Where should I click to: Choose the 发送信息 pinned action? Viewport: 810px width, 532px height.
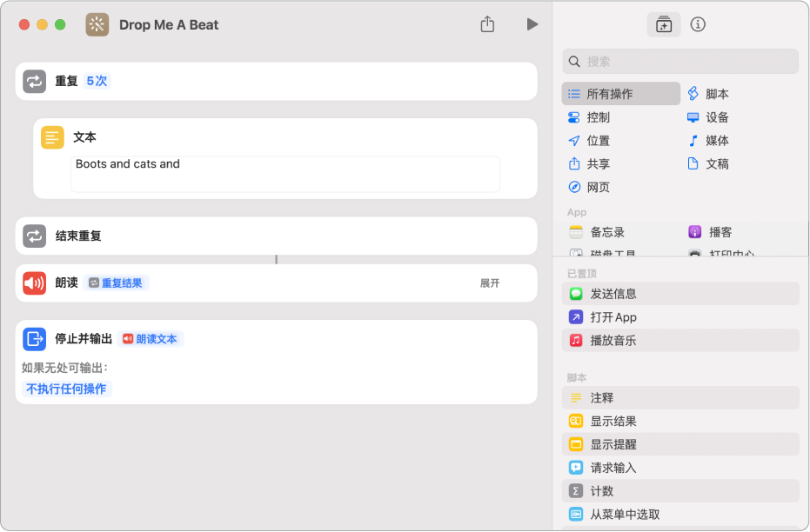tap(680, 294)
